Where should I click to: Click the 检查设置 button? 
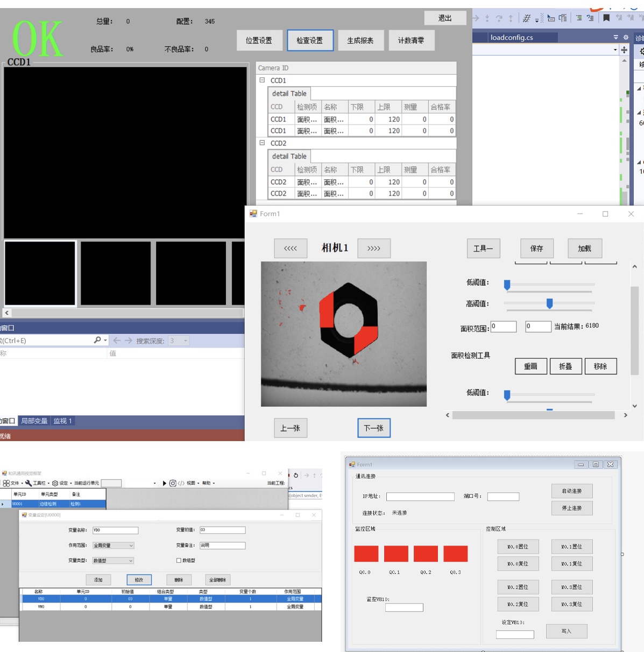310,40
